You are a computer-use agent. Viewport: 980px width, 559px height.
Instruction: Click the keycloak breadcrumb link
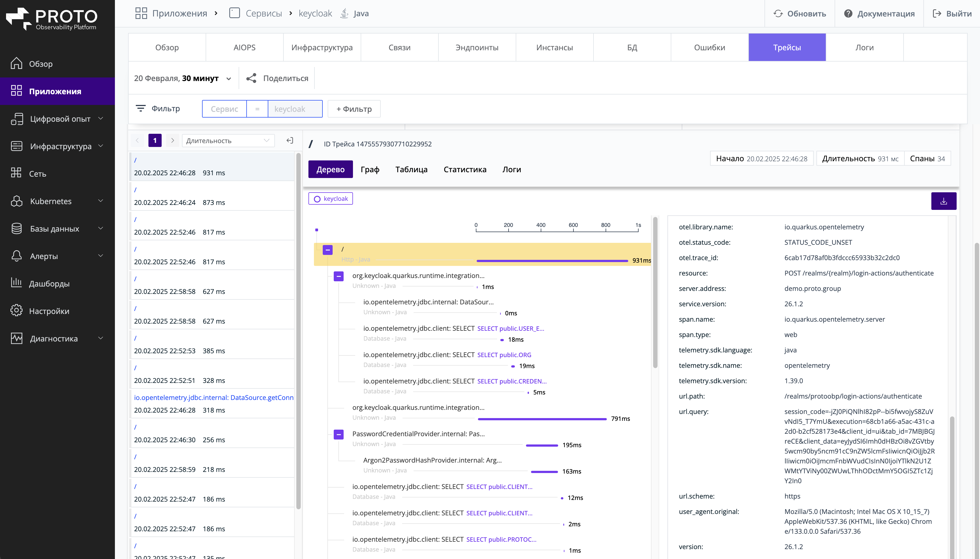[315, 13]
